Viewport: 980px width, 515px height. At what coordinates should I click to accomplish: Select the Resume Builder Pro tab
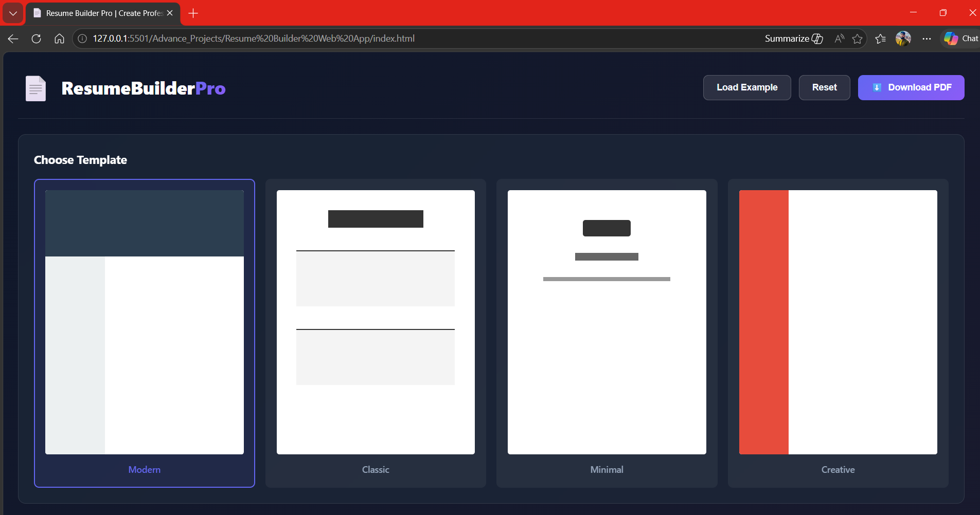[103, 13]
